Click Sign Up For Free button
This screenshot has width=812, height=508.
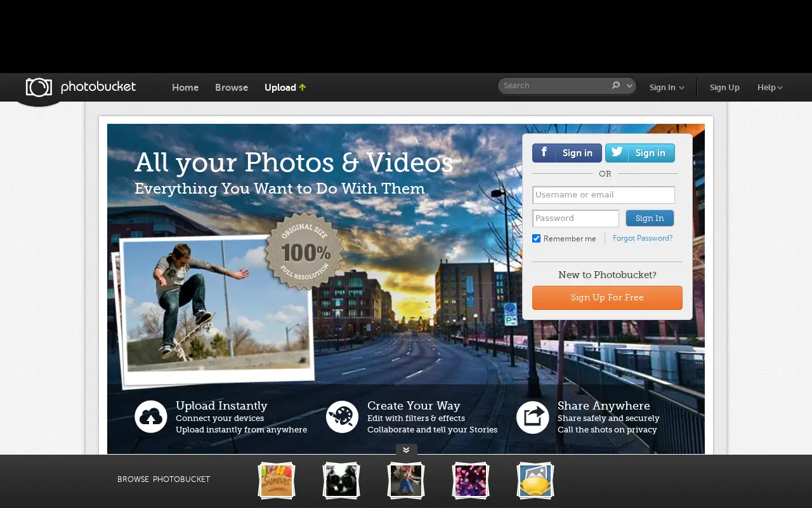[607, 298]
